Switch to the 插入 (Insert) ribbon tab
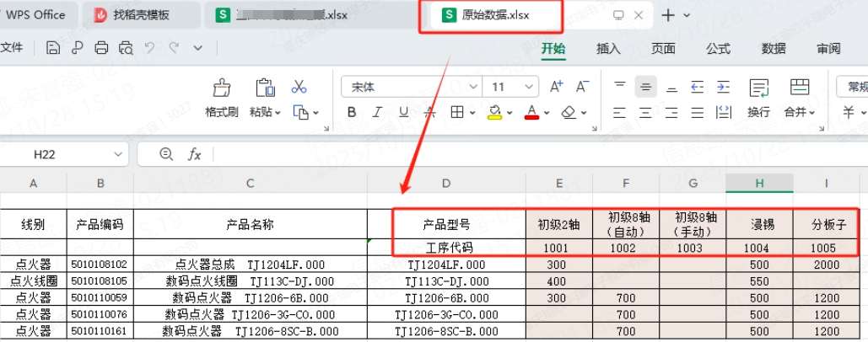The width and height of the screenshot is (868, 342). pyautogui.click(x=608, y=48)
